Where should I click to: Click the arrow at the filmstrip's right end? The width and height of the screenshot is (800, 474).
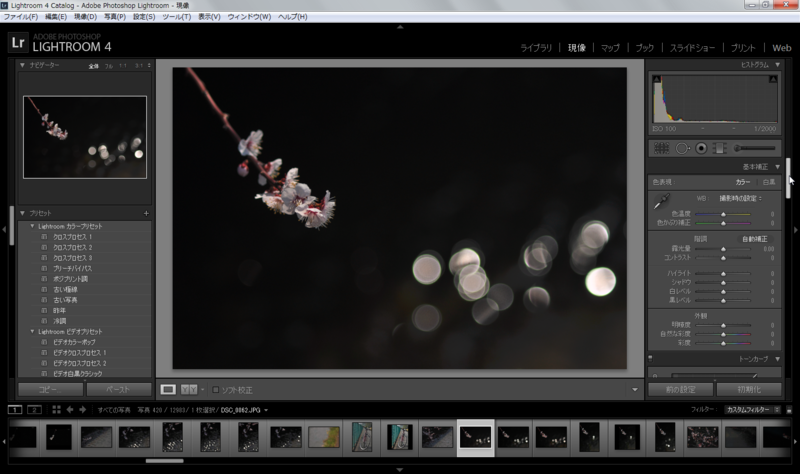click(795, 441)
